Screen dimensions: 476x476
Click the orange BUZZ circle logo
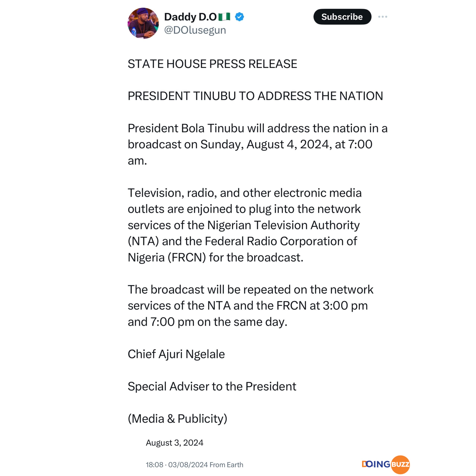[x=400, y=464]
